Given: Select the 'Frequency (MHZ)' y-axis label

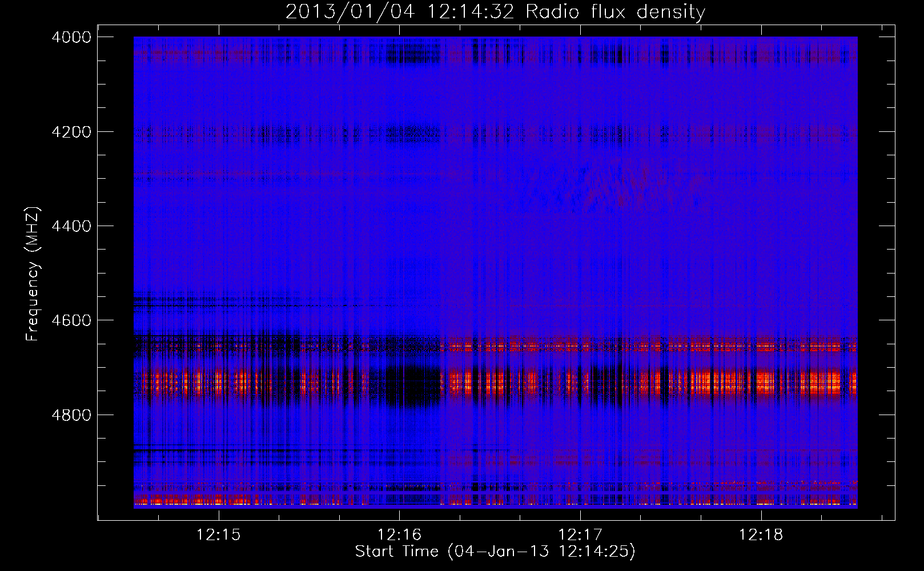Looking at the screenshot, I should tap(33, 274).
